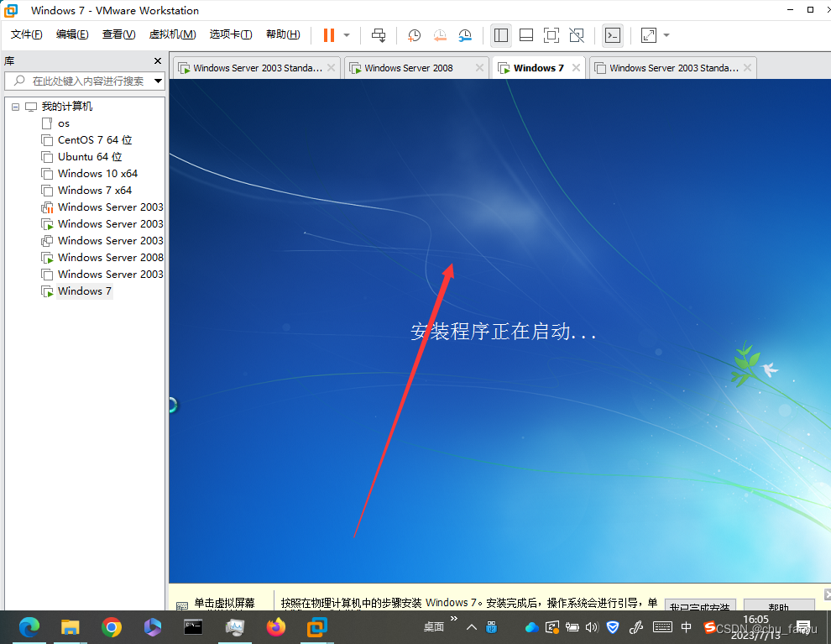This screenshot has width=831, height=644.
Task: Open the snapshot manager with the wrench-clock icon
Action: tap(465, 35)
